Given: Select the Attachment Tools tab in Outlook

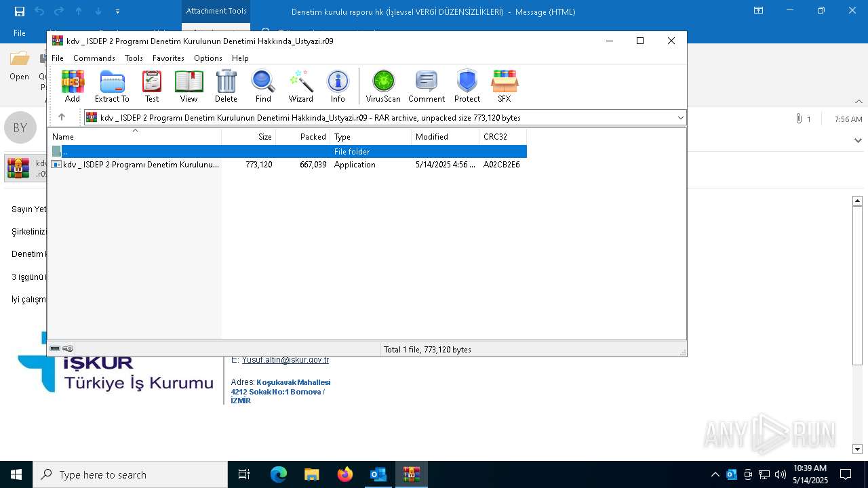Looking at the screenshot, I should (216, 11).
